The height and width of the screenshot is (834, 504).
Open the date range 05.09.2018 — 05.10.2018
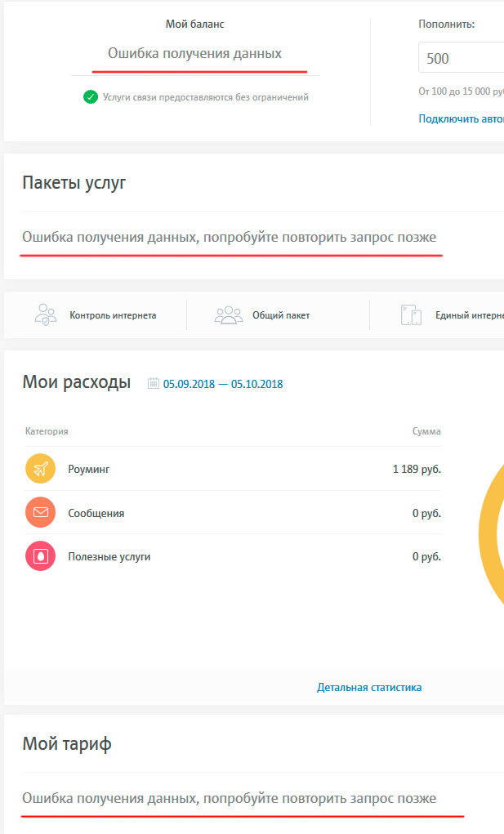click(x=223, y=383)
